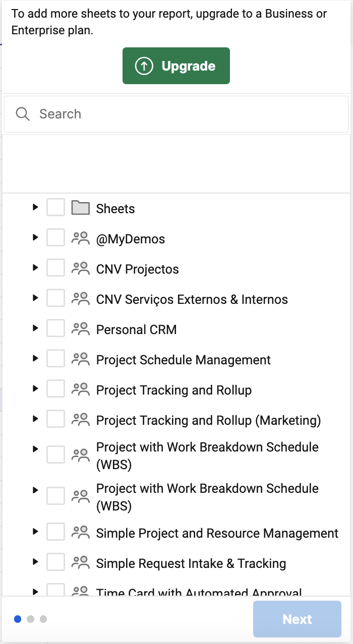Tick the CNV Serviços Externos & Internos checkbox
The image size is (353, 644).
point(55,298)
